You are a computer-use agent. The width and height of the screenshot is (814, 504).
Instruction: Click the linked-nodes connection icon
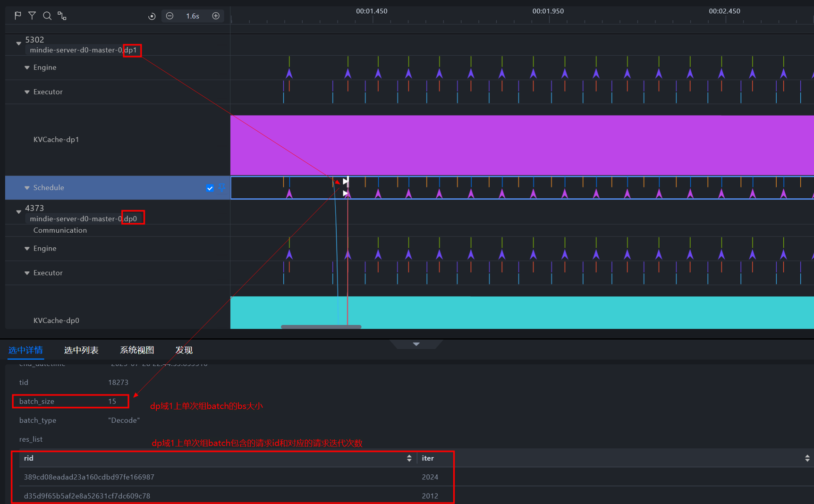[x=62, y=16]
